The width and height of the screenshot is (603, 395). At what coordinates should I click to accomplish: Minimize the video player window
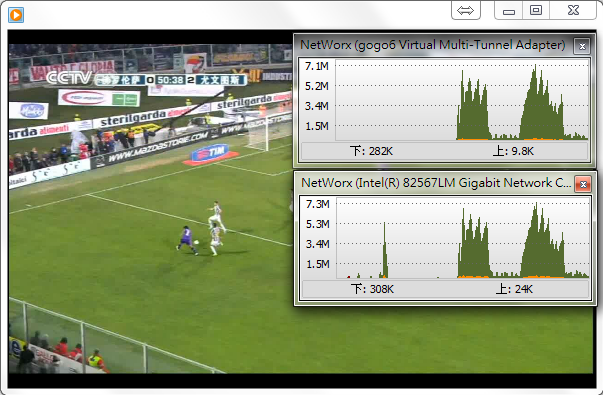[508, 10]
